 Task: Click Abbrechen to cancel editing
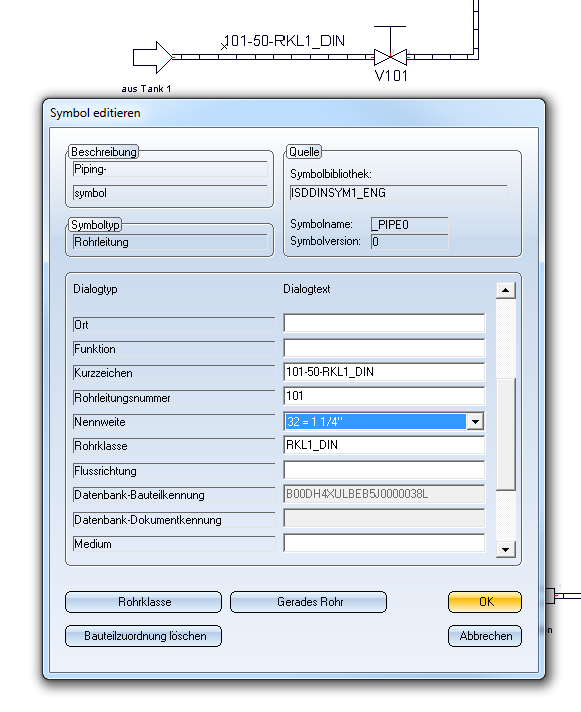click(x=484, y=636)
